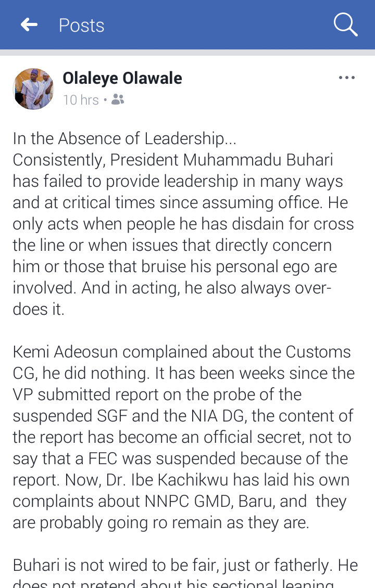Tap the friends audience icon
375x588 pixels.
[118, 99]
